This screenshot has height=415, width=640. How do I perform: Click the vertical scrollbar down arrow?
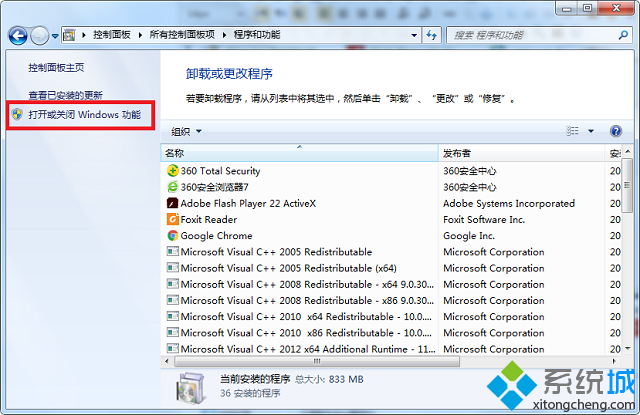[x=627, y=348]
